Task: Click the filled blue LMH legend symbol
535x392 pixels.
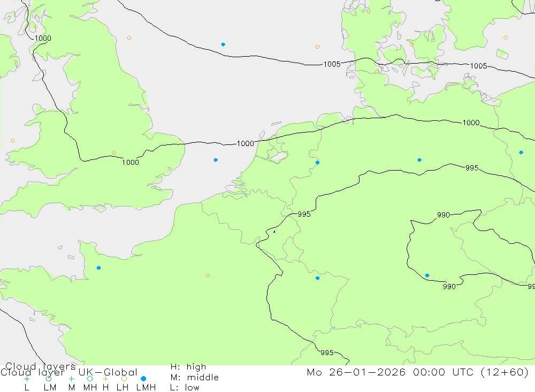Action: coord(143,379)
